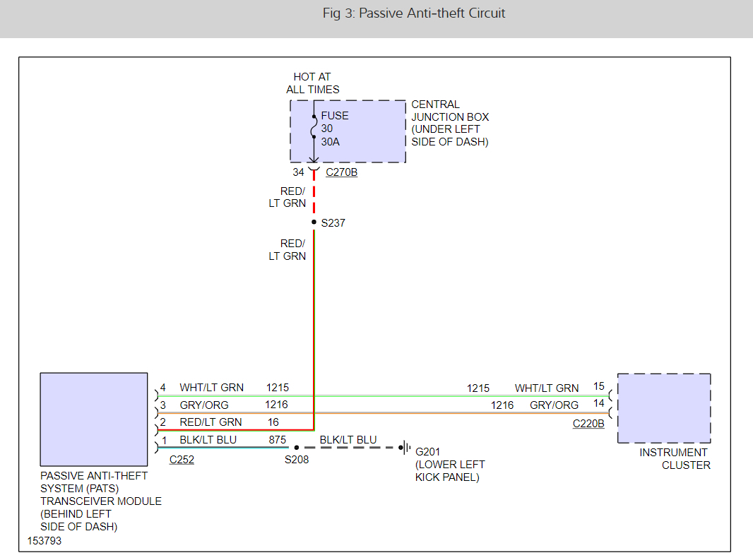This screenshot has width=753, height=560.
Task: Click the S208 splice label
Action: 296,460
